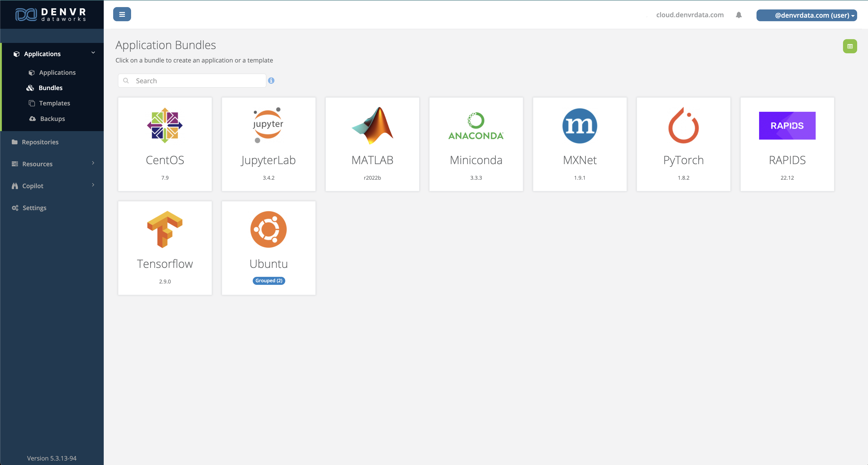Open the JupyterLab bundle name
Screen dimensions: 868x465
pyautogui.click(x=269, y=160)
